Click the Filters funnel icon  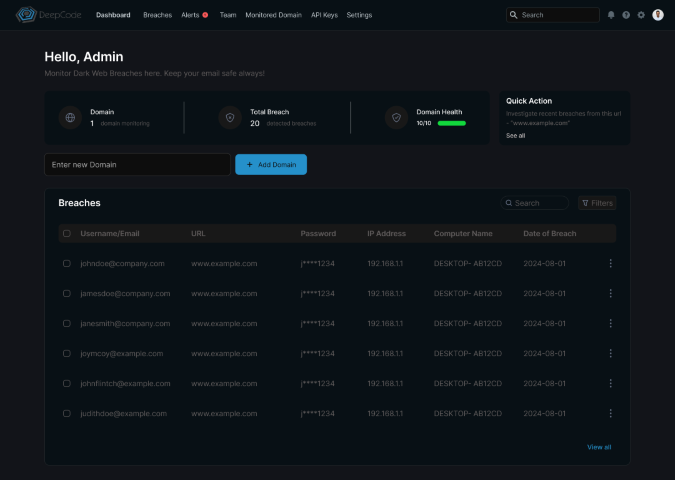coord(585,203)
